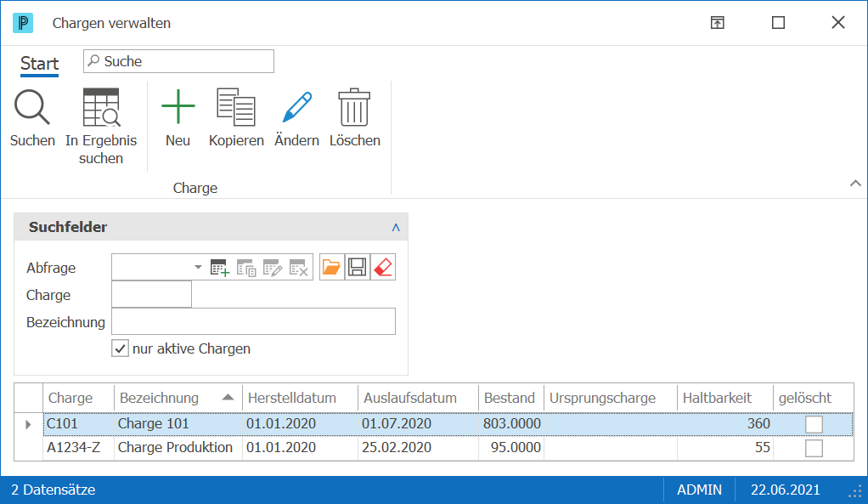Viewport: 868px width, 504px height.
Task: Click the ribbon display options icon
Action: (718, 23)
